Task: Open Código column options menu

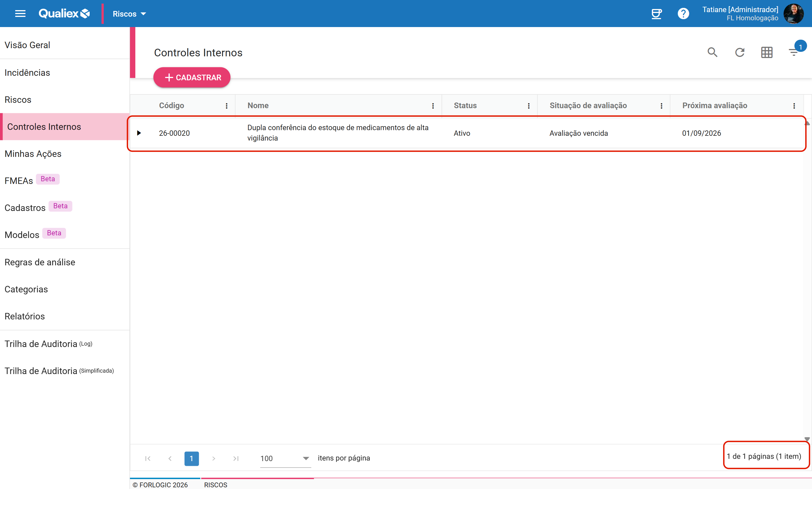Action: [x=227, y=106]
